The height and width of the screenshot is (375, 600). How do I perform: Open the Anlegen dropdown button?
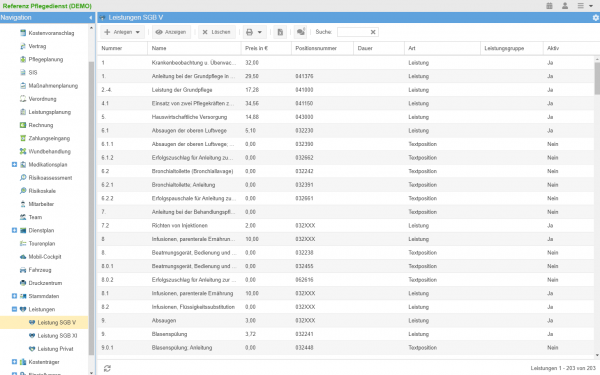(x=122, y=32)
